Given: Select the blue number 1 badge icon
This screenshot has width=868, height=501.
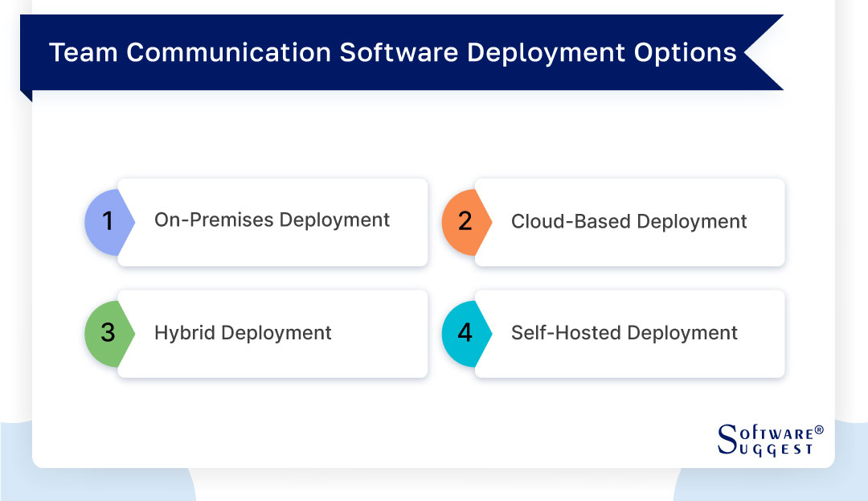Looking at the screenshot, I should click(x=105, y=222).
